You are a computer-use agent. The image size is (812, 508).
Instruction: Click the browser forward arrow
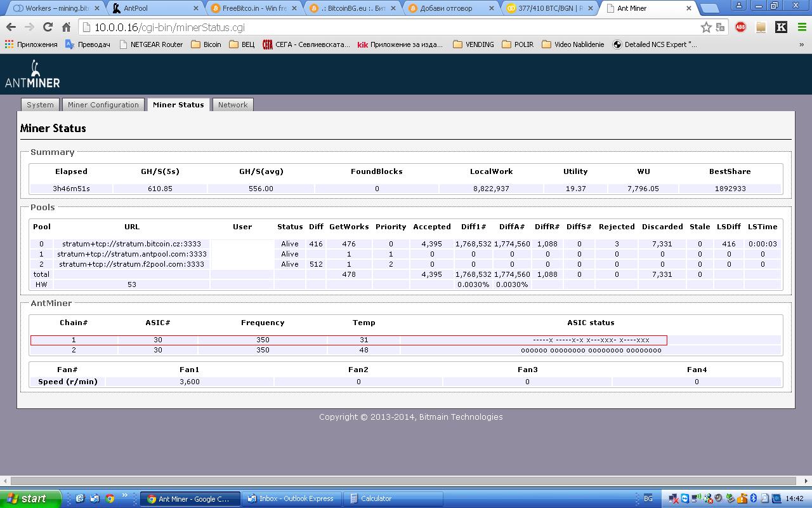[x=29, y=27]
